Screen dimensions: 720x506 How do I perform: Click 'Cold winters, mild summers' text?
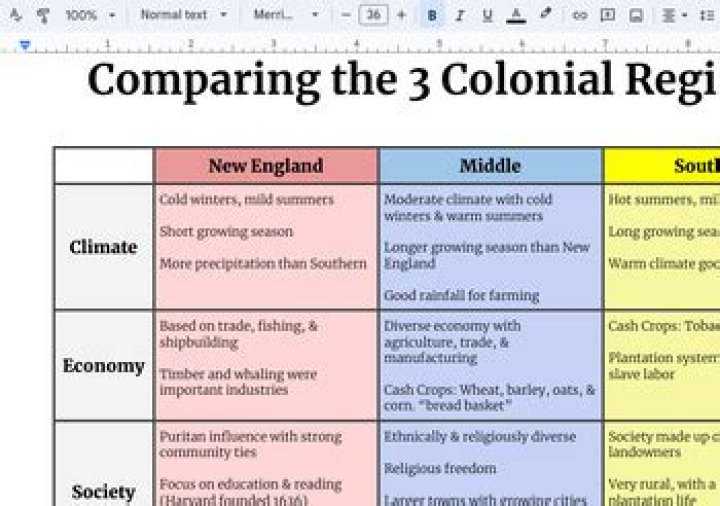click(x=246, y=200)
